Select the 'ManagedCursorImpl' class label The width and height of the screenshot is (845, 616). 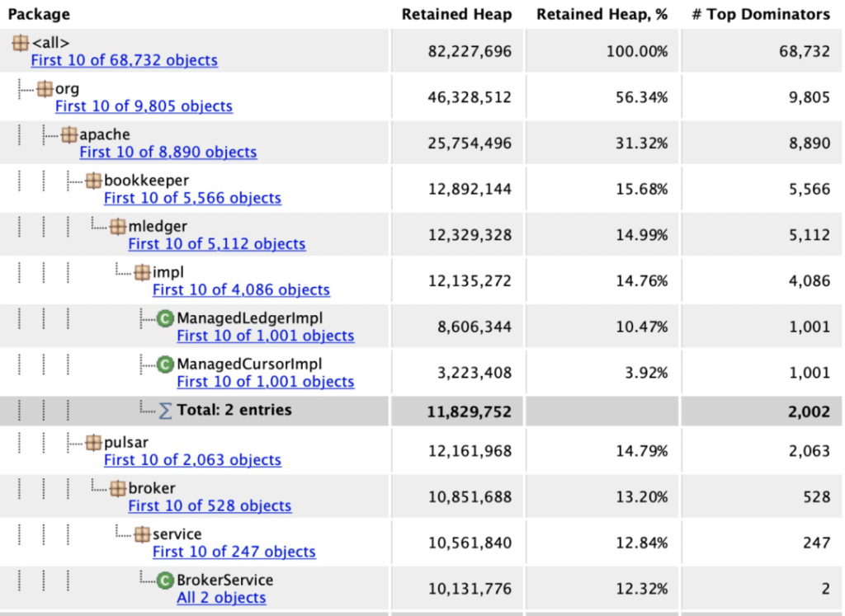click(x=249, y=364)
